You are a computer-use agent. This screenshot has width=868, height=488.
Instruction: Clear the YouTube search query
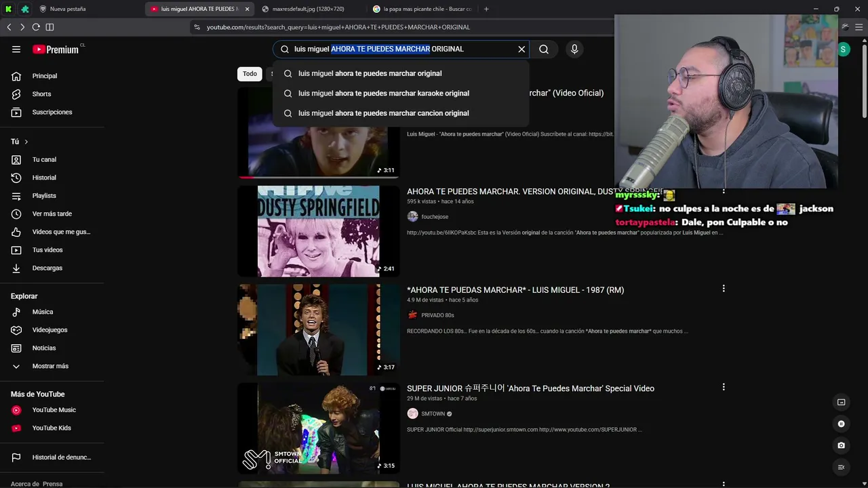pos(521,49)
